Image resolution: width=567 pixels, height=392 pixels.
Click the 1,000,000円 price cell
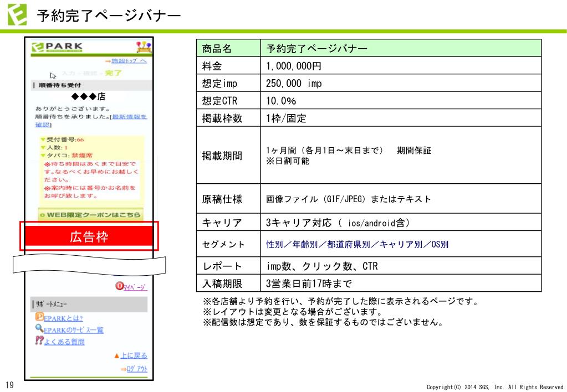[401, 66]
